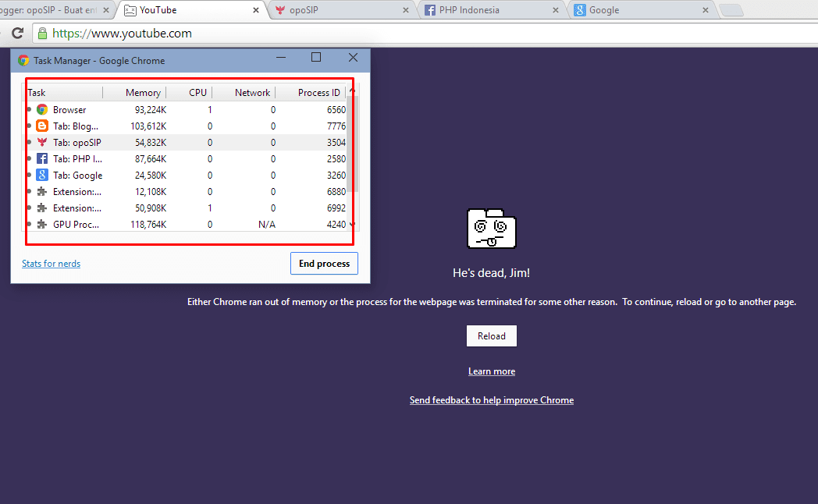818x504 pixels.
Task: Switch to the YouTube tab
Action: pyautogui.click(x=193, y=10)
